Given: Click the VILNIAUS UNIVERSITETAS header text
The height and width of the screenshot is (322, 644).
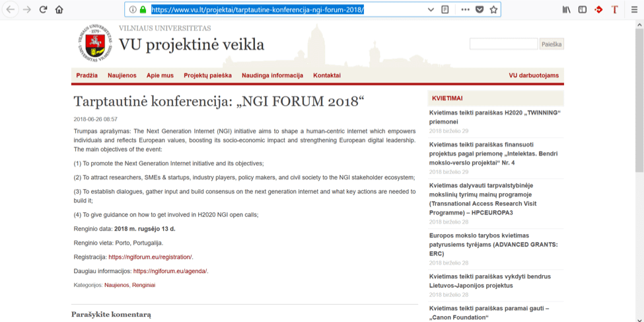Looking at the screenshot, I should coord(164,28).
